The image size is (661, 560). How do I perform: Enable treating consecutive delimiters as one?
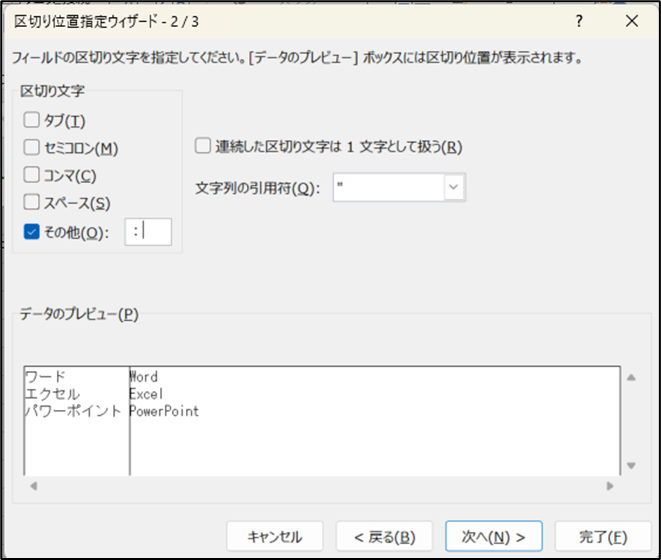(x=203, y=146)
